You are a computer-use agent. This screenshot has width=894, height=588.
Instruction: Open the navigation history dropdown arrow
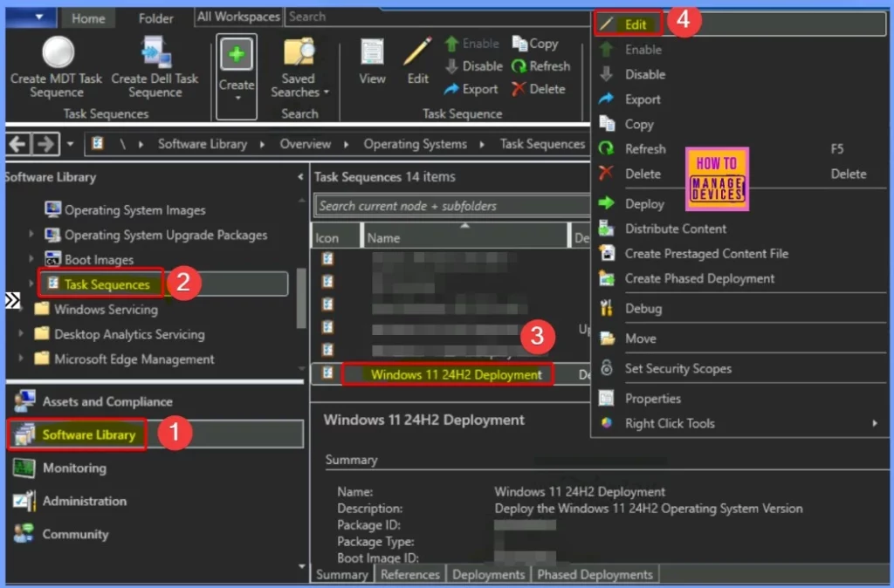coord(70,144)
